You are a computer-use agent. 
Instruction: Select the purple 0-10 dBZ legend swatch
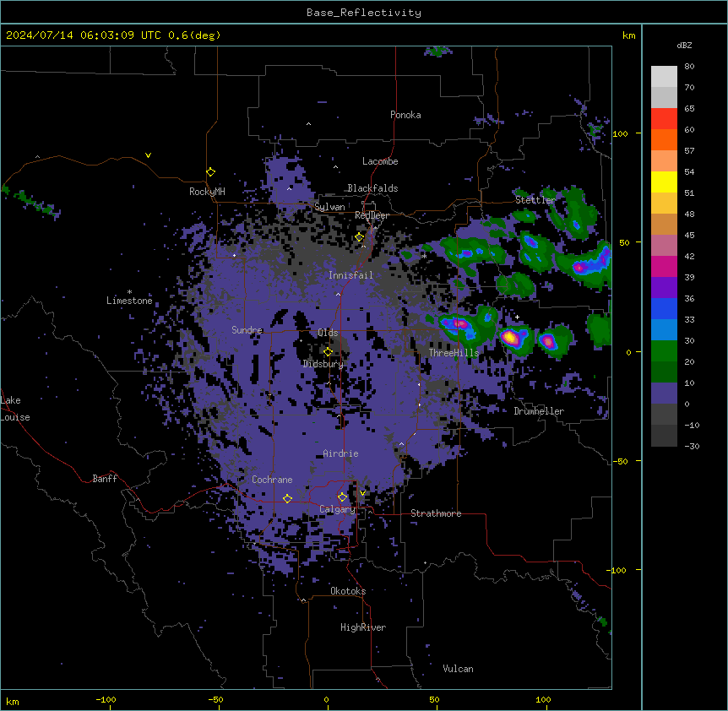pyautogui.click(x=664, y=393)
